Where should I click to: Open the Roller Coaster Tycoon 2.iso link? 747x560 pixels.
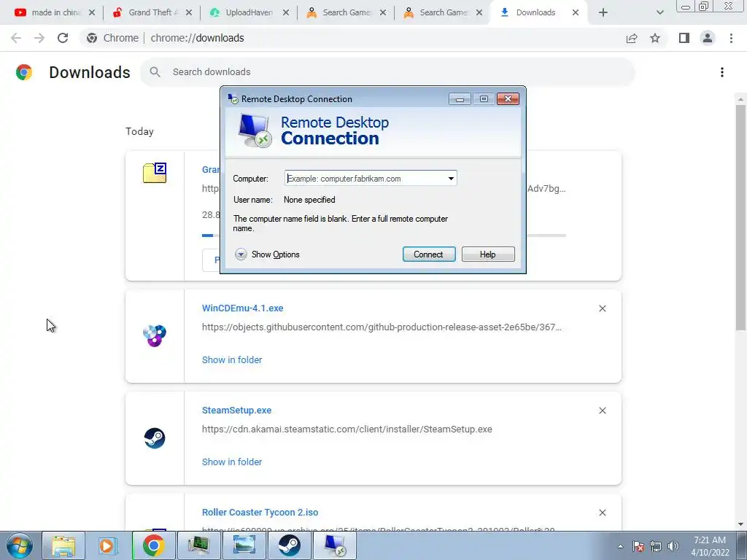pos(260,513)
